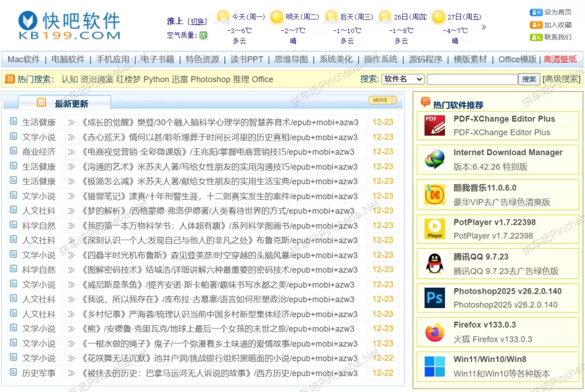Click the document icon in the 《熊》 row
This screenshot has height=392, width=585.
[14, 328]
